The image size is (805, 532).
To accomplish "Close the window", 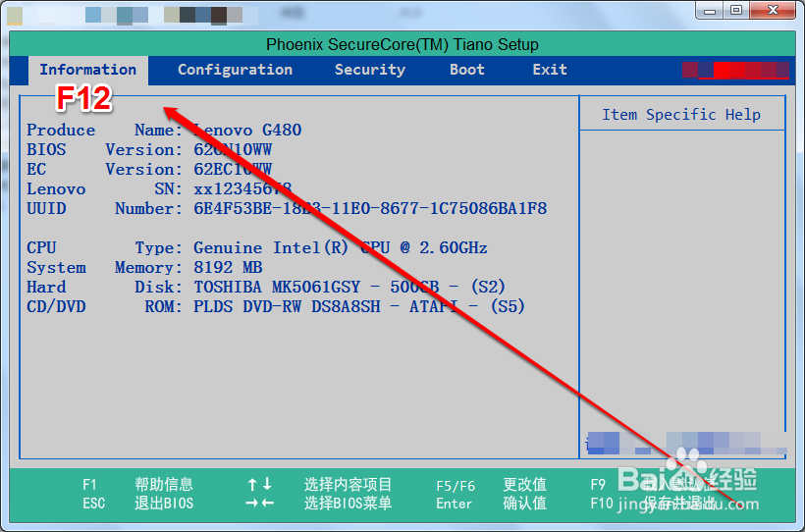I will pos(773,10).
